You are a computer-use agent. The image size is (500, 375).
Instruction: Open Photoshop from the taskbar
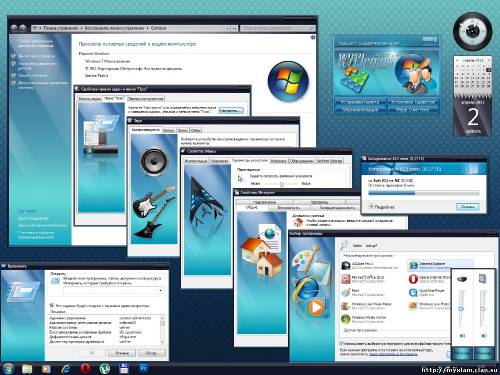144,368
